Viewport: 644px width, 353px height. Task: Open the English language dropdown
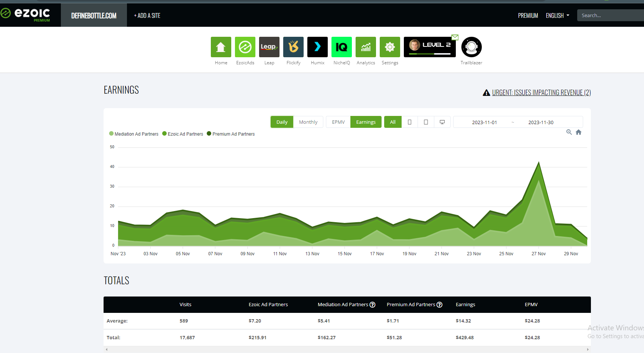pyautogui.click(x=558, y=16)
